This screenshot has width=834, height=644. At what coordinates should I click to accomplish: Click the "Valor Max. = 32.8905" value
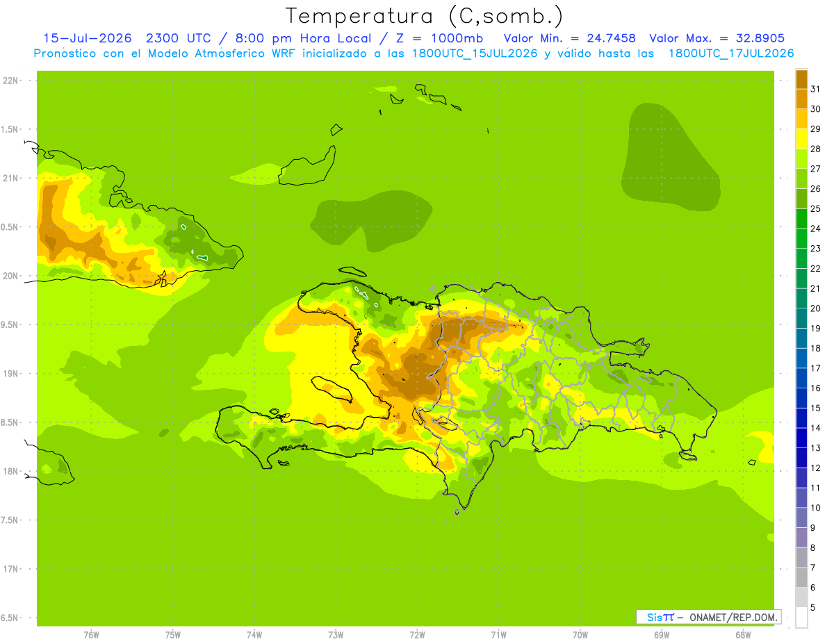[x=717, y=38]
